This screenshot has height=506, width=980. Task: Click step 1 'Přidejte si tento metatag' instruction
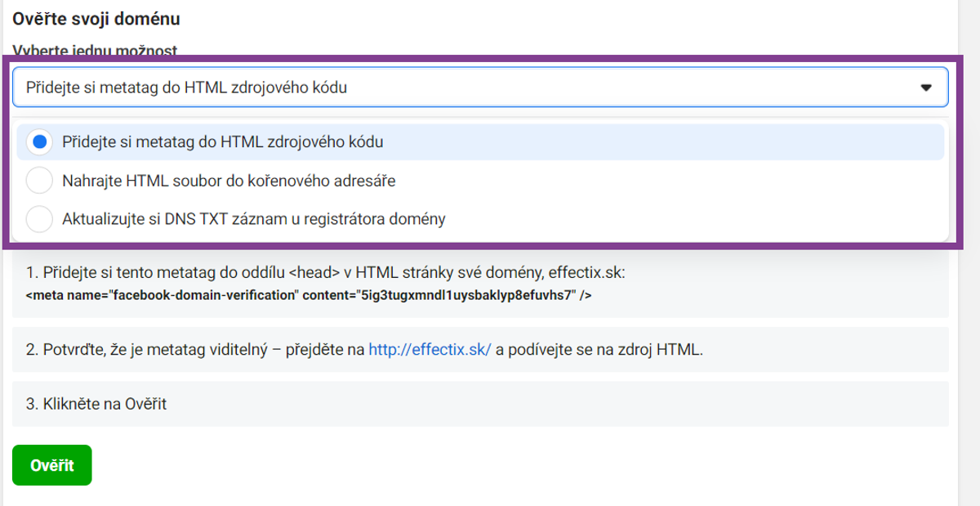[x=326, y=272]
